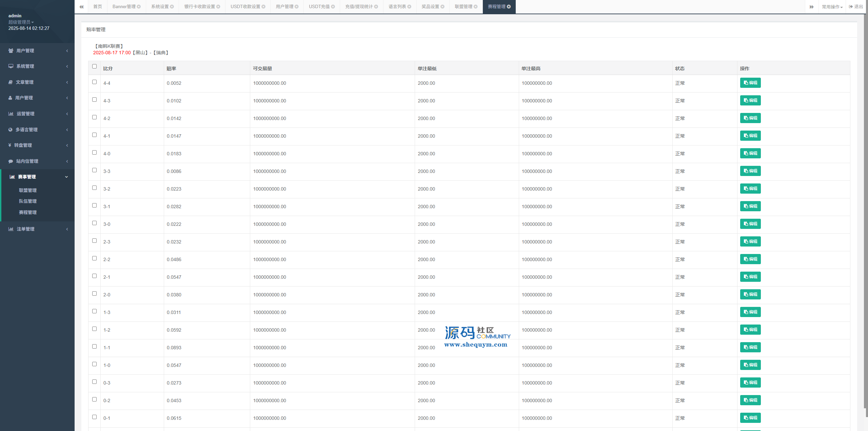868x431 pixels.
Task: Expand the 超级管理员 user dropdown
Action: [21, 22]
